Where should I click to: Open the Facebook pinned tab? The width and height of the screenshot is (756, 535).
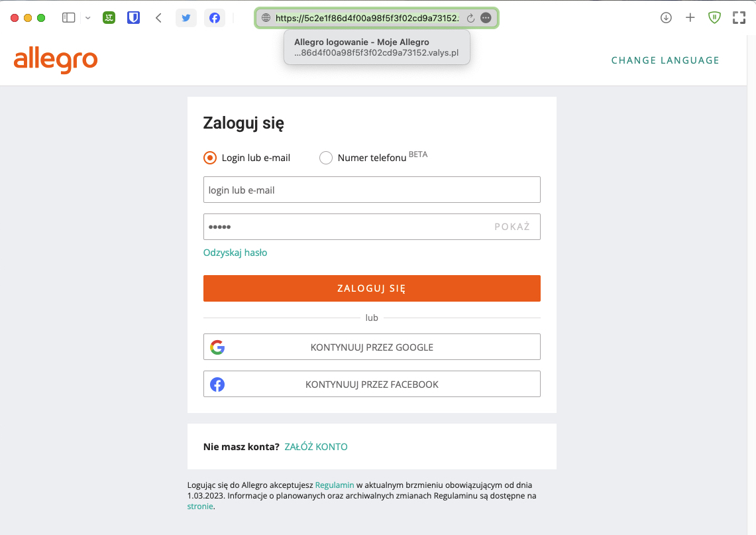(x=215, y=18)
